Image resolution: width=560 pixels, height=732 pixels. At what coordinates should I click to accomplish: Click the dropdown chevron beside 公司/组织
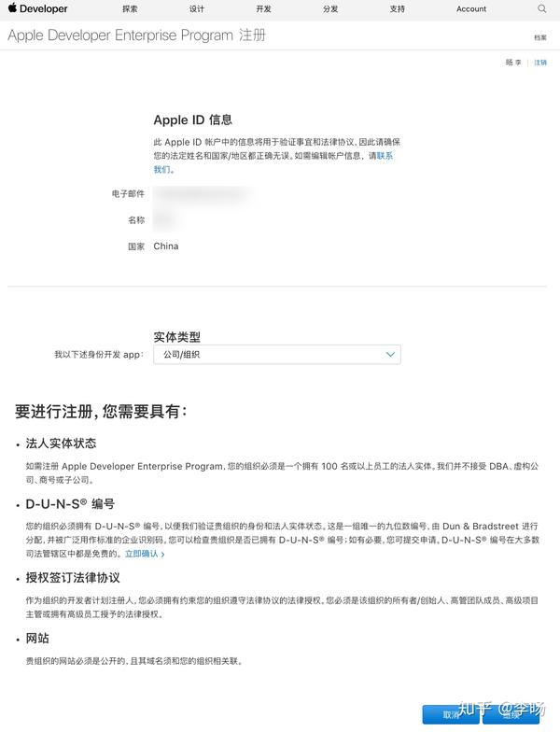pyautogui.click(x=390, y=355)
